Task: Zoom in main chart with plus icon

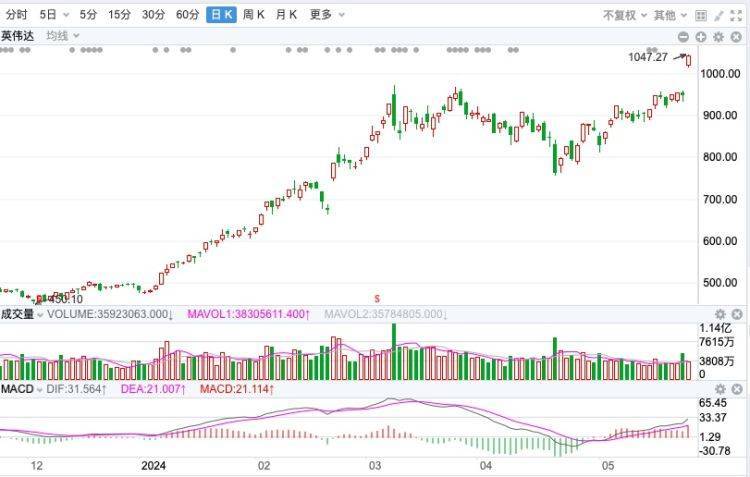Action: click(x=701, y=37)
